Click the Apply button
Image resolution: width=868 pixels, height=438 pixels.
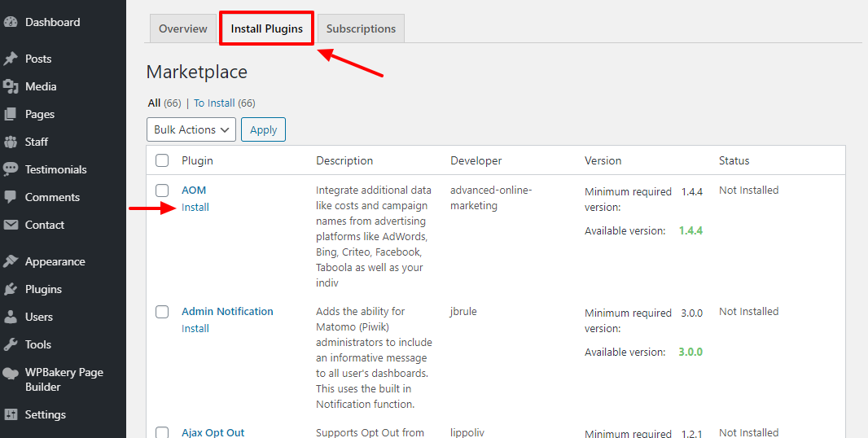pyautogui.click(x=263, y=129)
